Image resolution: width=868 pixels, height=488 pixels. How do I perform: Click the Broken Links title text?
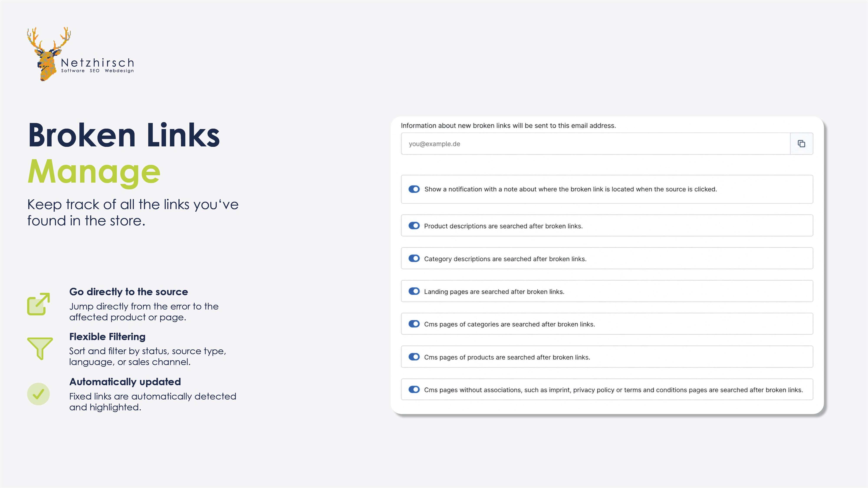pyautogui.click(x=124, y=135)
